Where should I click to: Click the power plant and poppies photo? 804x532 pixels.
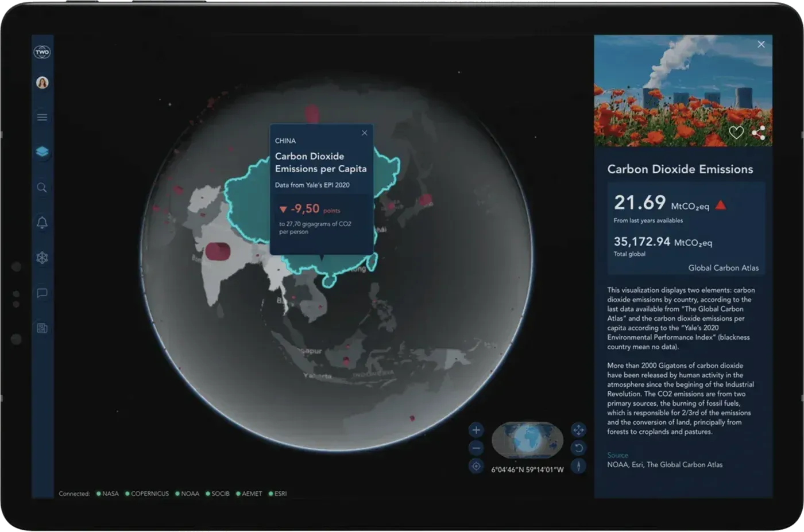(x=683, y=90)
